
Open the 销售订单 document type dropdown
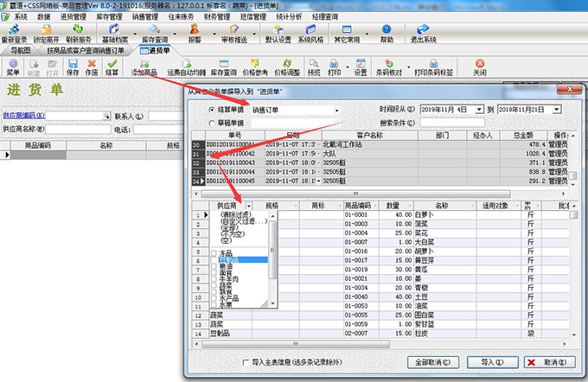[336, 111]
